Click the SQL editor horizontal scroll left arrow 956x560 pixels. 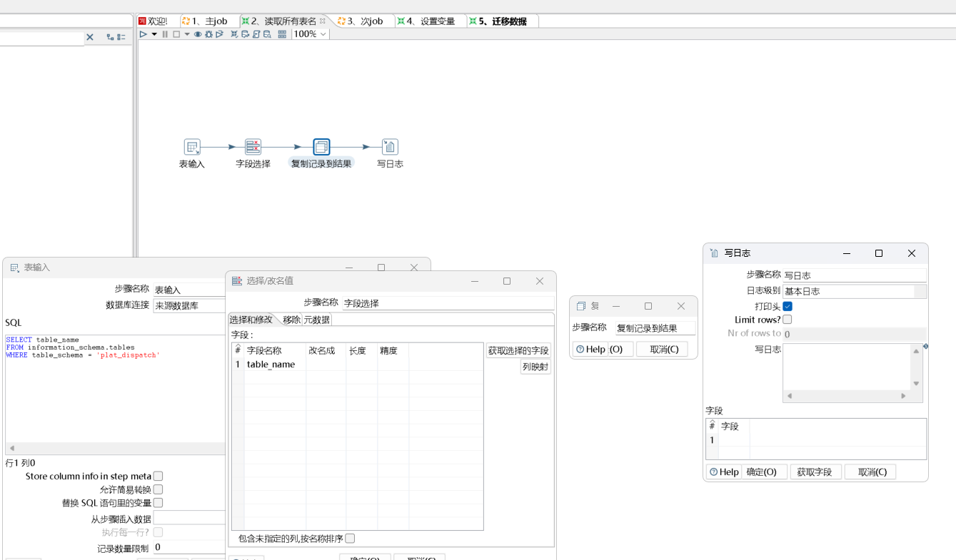[11, 449]
